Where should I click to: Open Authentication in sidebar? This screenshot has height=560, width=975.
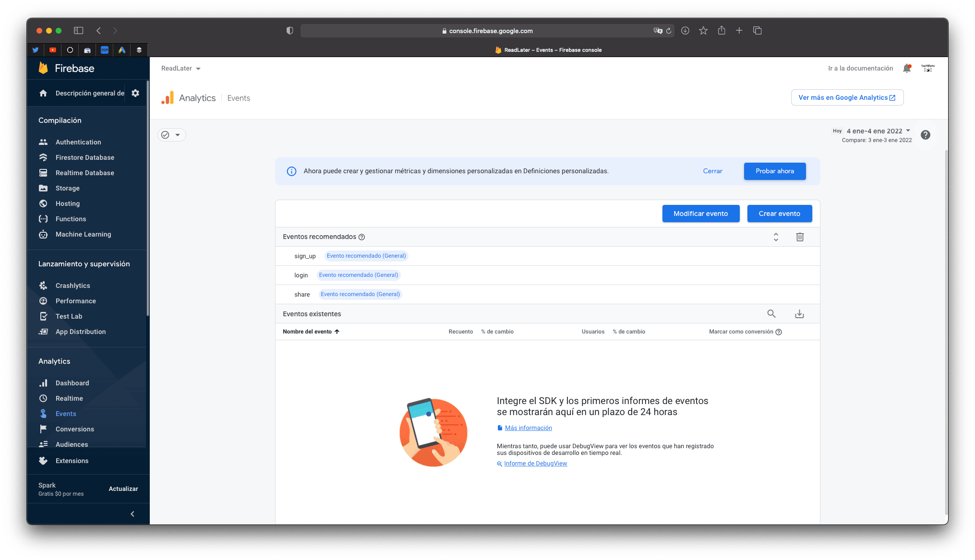click(x=78, y=142)
